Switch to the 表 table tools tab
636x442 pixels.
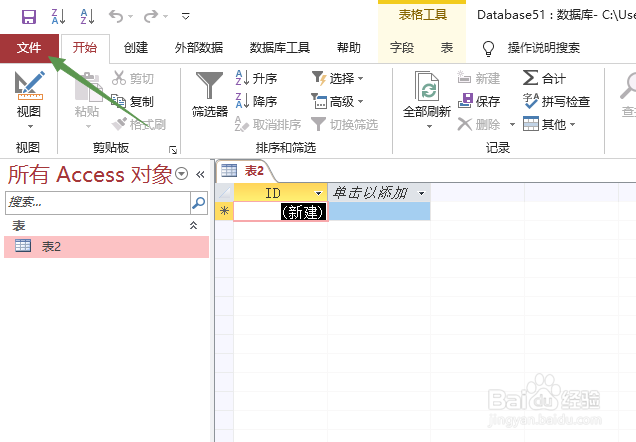[x=447, y=48]
